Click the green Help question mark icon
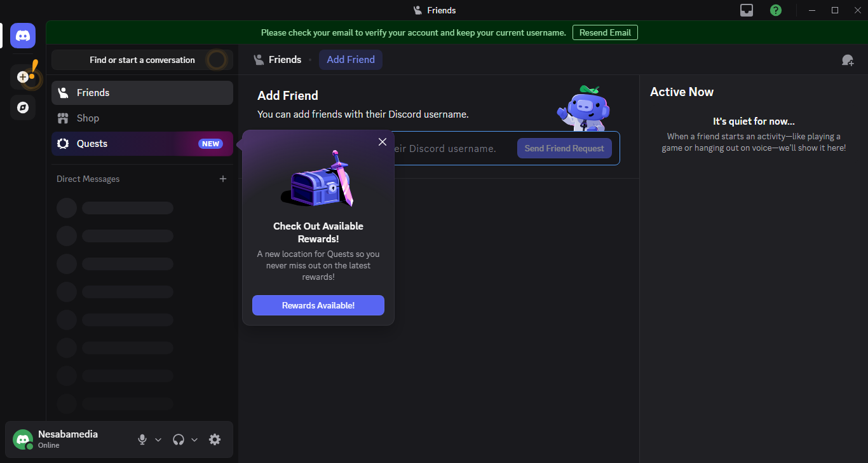 (x=776, y=10)
